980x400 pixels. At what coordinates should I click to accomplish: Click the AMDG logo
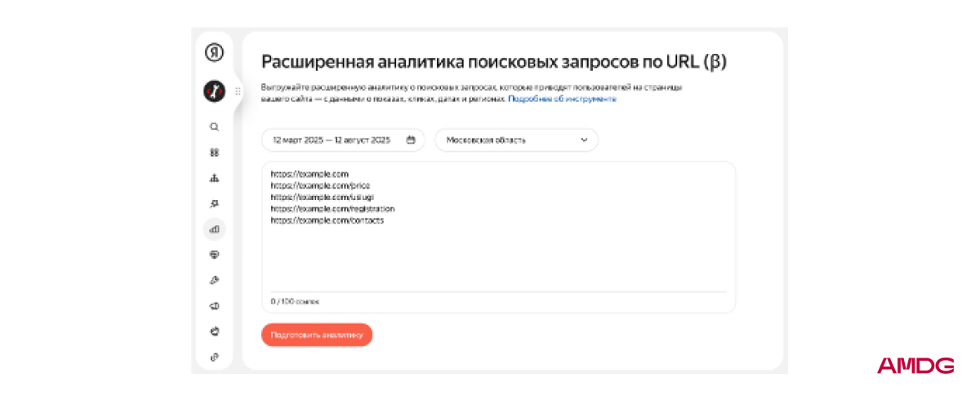915,367
